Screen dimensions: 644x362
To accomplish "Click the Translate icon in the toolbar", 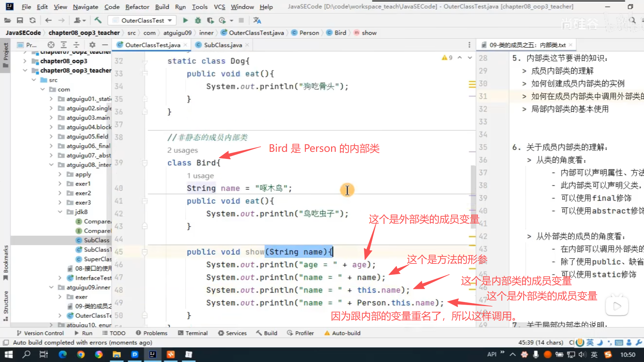I will (x=257, y=20).
